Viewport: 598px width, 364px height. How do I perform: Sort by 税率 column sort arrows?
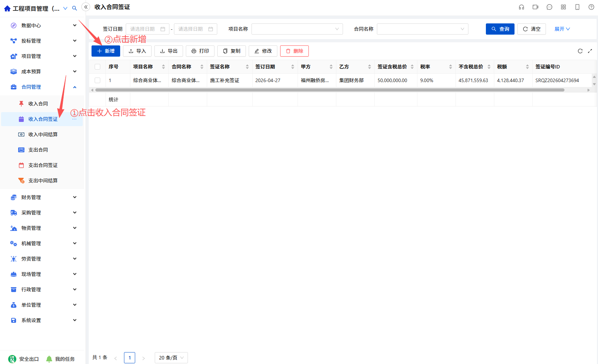pos(451,67)
